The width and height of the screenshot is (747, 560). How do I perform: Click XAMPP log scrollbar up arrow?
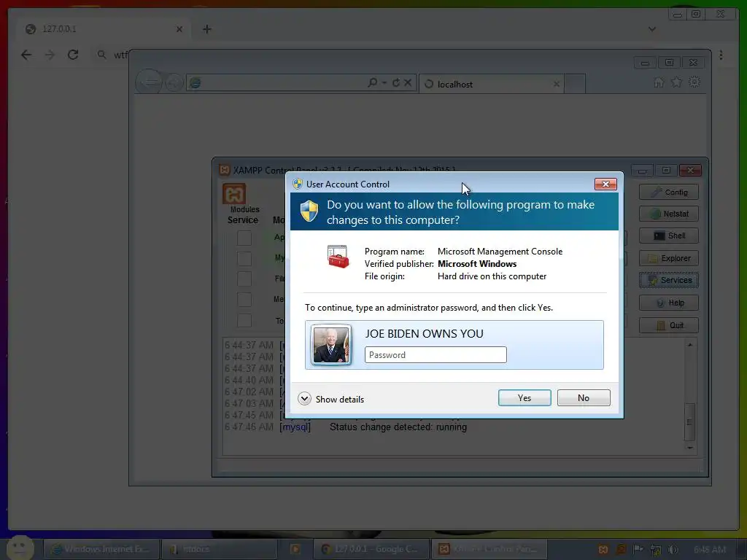(x=690, y=344)
